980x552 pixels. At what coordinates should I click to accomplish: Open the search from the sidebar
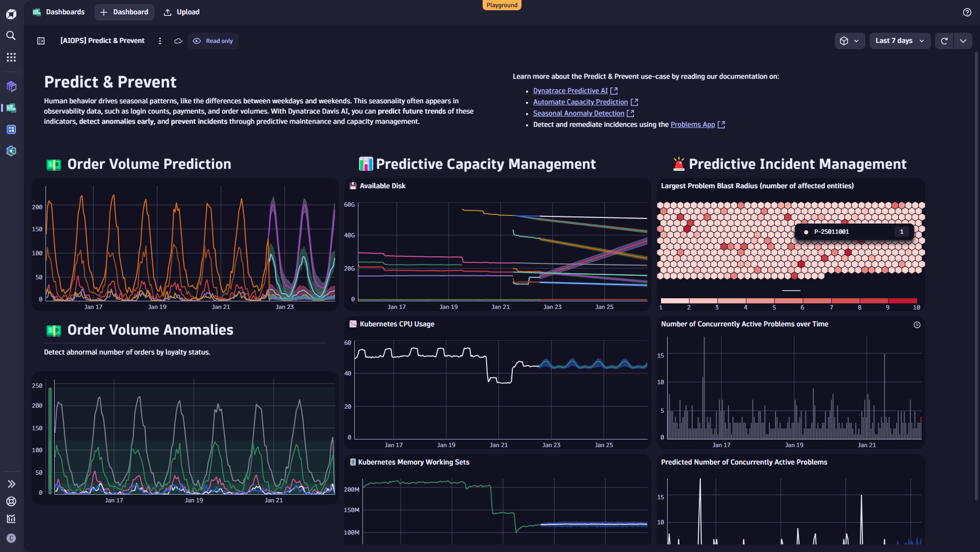click(10, 35)
